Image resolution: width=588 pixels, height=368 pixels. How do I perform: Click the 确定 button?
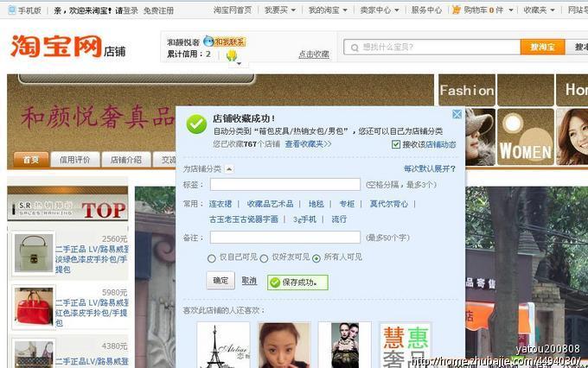click(220, 280)
